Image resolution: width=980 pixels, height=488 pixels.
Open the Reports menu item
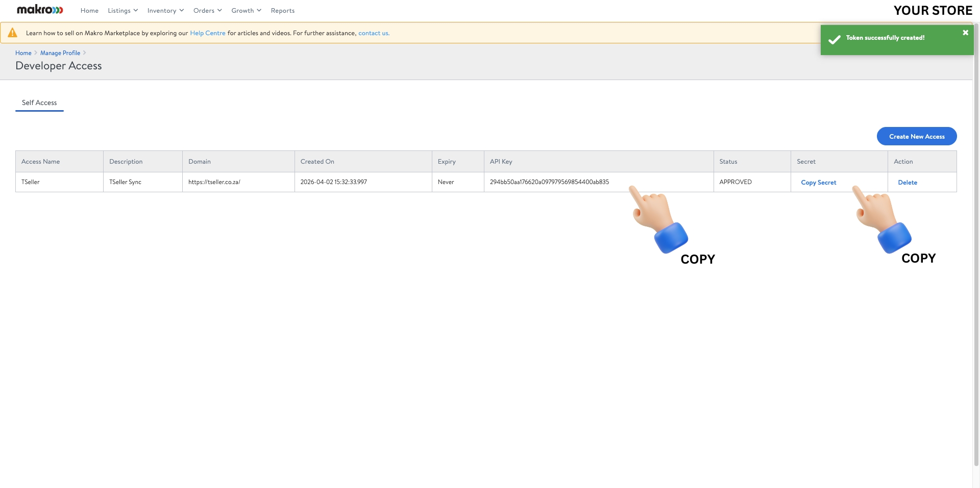pos(283,10)
